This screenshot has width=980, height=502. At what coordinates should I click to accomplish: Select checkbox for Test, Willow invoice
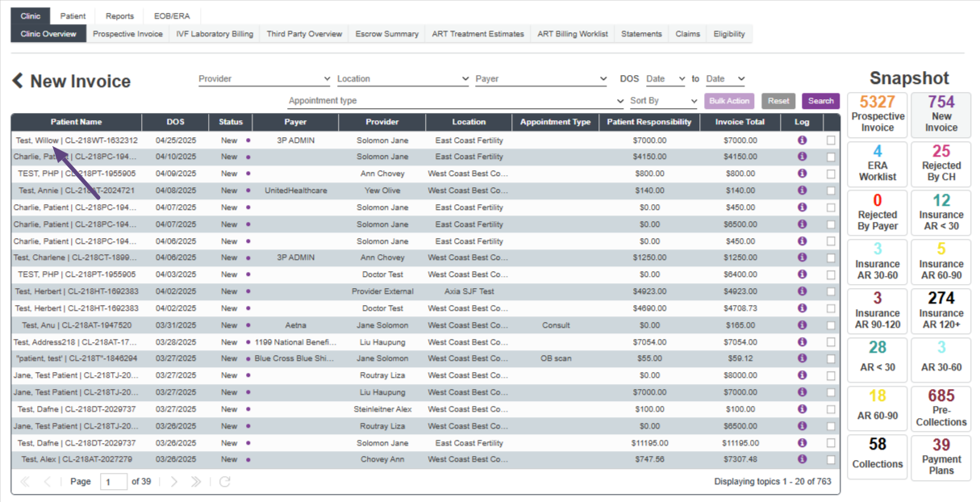tap(831, 140)
